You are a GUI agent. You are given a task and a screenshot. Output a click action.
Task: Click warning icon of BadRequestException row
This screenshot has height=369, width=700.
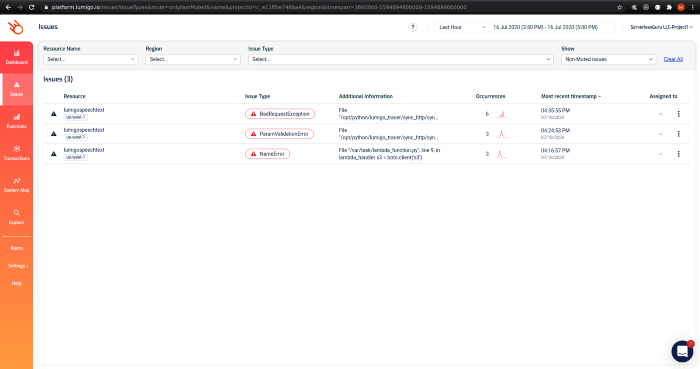coord(54,114)
